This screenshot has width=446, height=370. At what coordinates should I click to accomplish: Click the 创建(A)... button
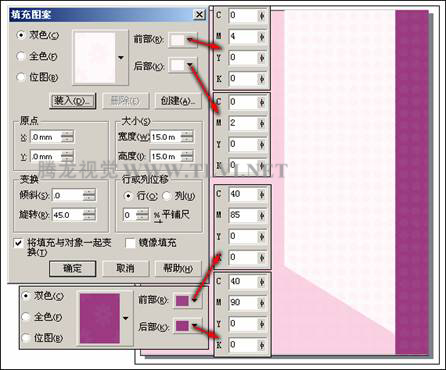pyautogui.click(x=178, y=101)
